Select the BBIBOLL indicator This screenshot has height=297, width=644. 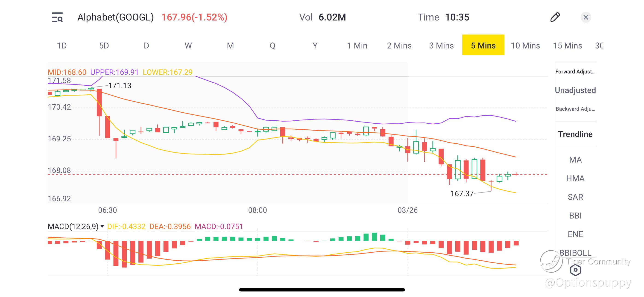pos(575,253)
